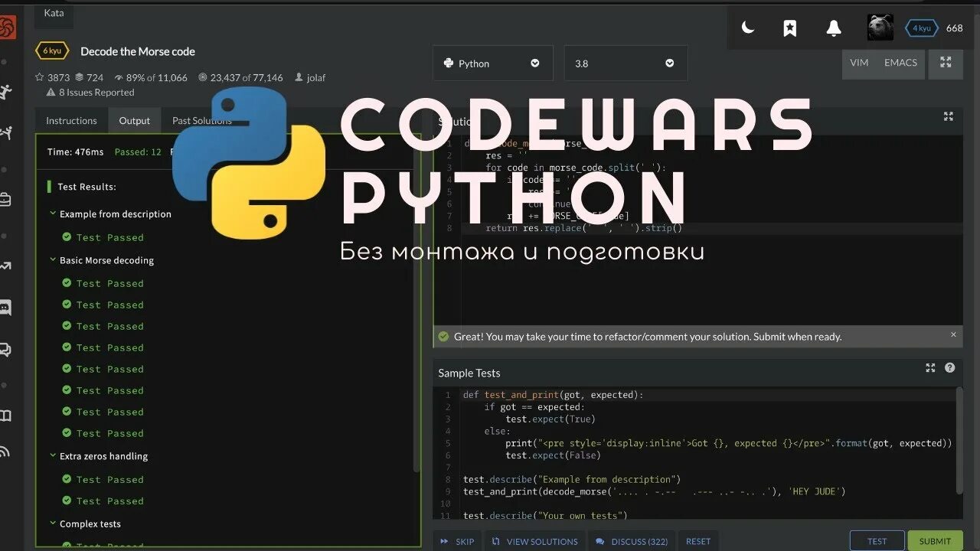Click the 8 Issues Reported warning
980x551 pixels.
[x=90, y=92]
